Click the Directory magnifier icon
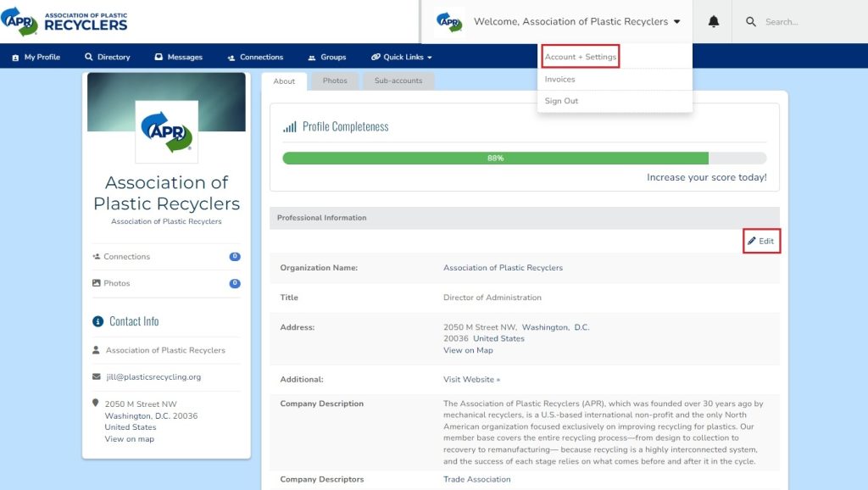This screenshot has height=490, width=868. (x=88, y=57)
